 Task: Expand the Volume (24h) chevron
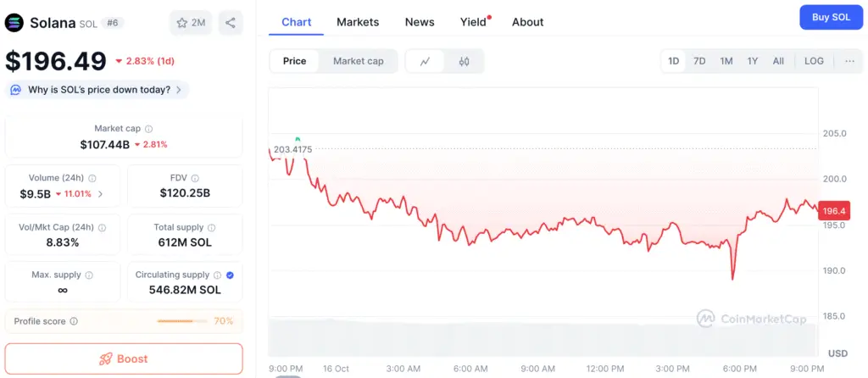point(101,194)
